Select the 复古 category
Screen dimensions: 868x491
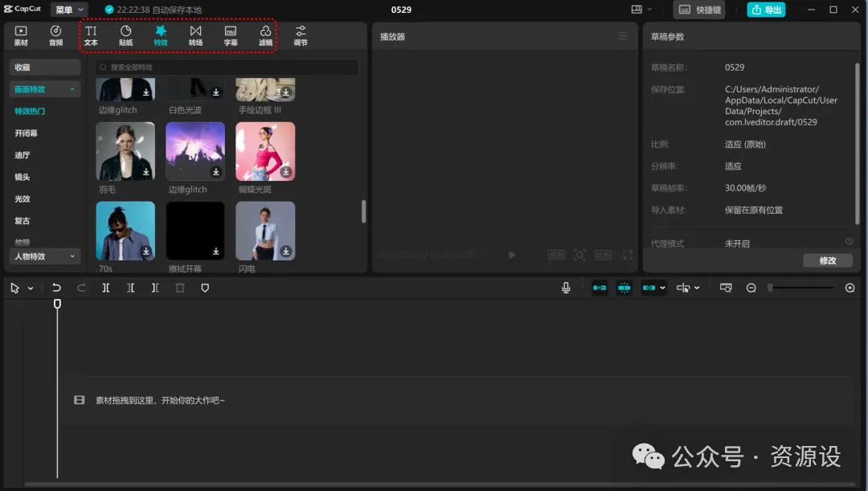pyautogui.click(x=23, y=221)
